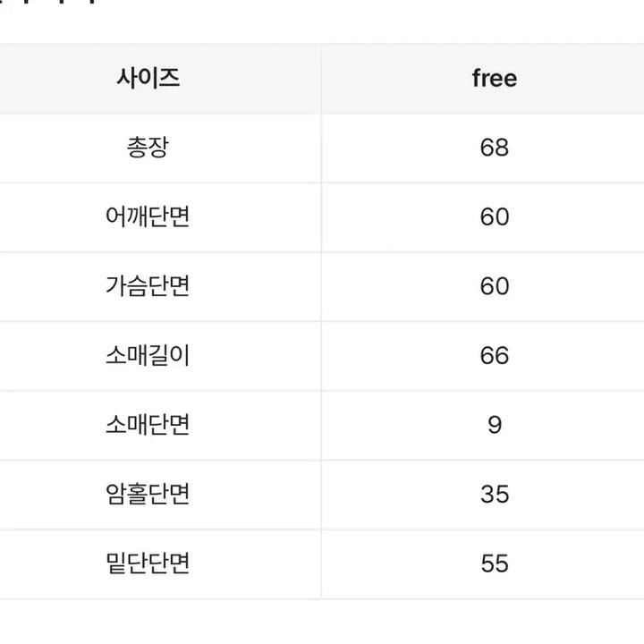This screenshot has height=644, width=644.
Task: Select the 가슴단면 row label
Action: [148, 286]
